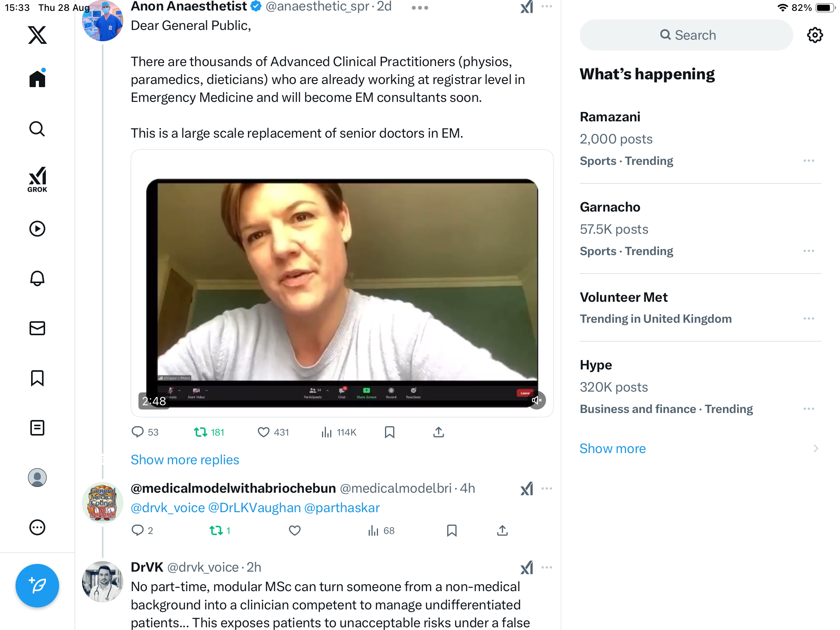Open more options for Garnacho trend

[808, 251]
